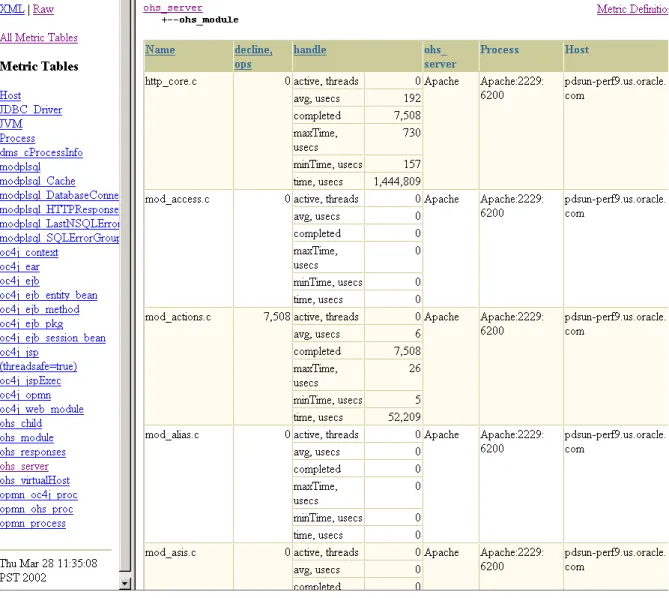Sort table by Name column header
The height and width of the screenshot is (598, 669).
point(160,49)
